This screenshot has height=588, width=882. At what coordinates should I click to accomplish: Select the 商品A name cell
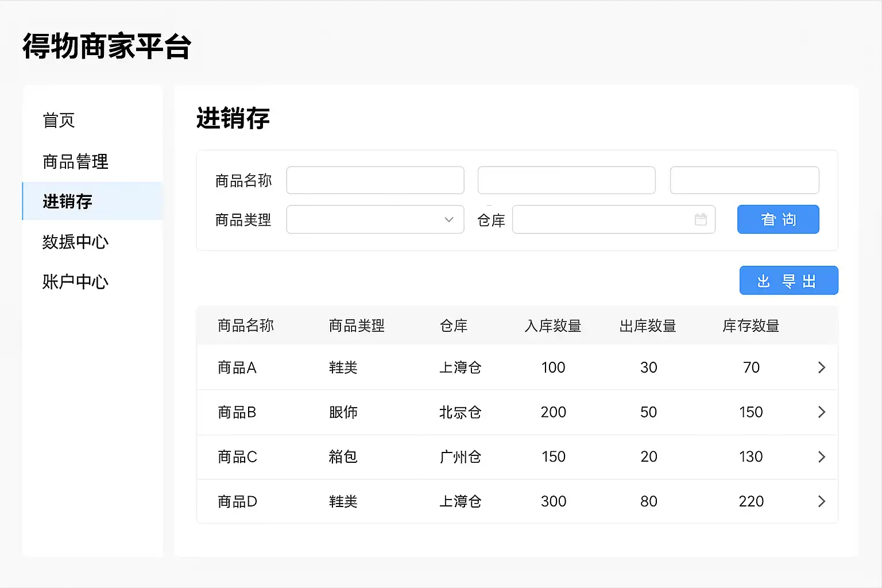(237, 367)
